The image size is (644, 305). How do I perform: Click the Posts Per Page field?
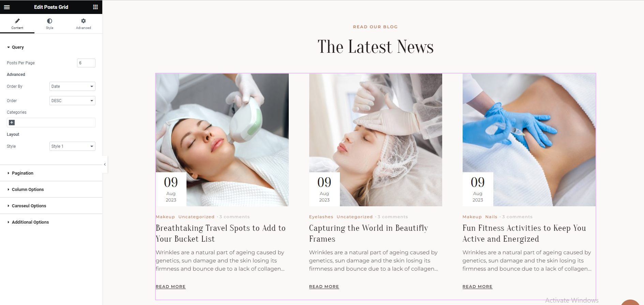86,63
